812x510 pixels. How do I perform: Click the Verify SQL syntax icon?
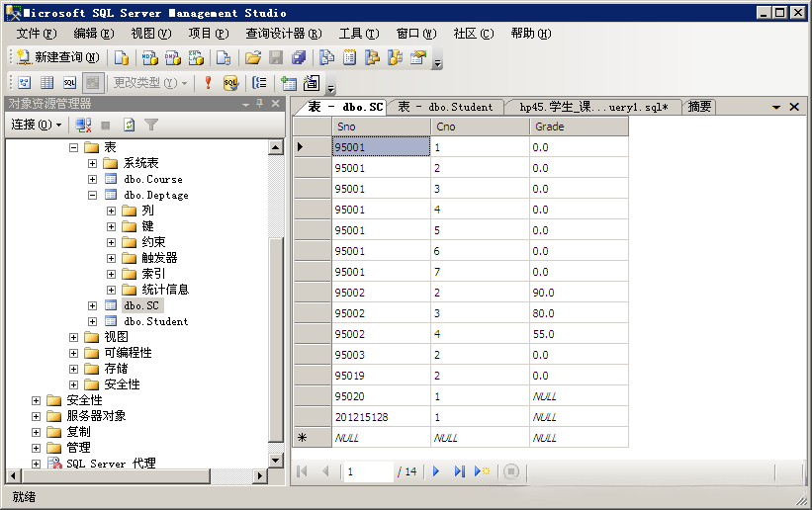click(x=230, y=83)
